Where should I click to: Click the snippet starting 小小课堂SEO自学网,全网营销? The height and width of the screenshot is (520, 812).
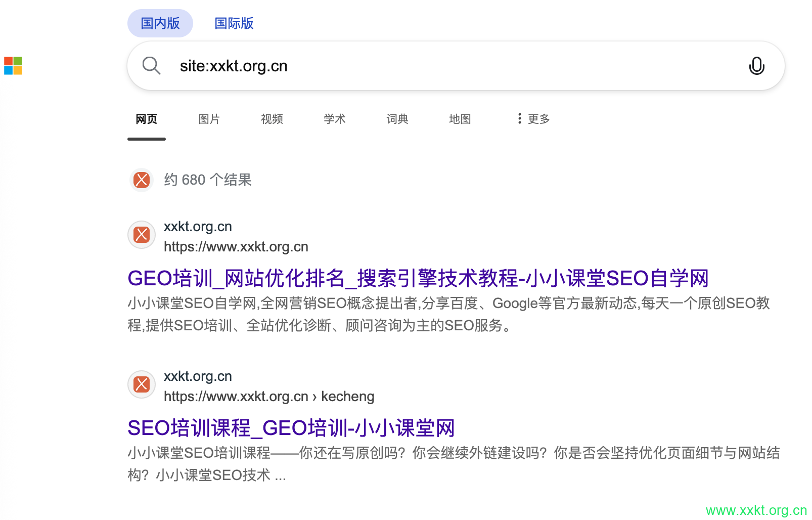(449, 314)
